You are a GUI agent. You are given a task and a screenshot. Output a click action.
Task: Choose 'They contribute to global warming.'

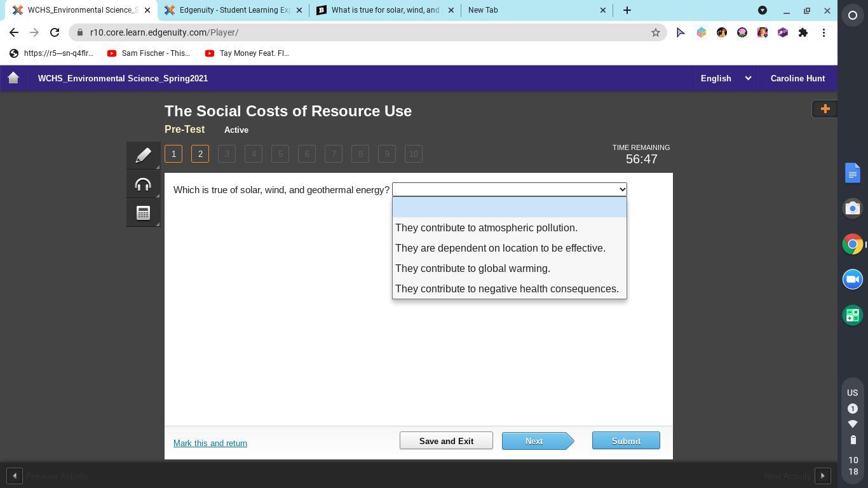click(510, 268)
